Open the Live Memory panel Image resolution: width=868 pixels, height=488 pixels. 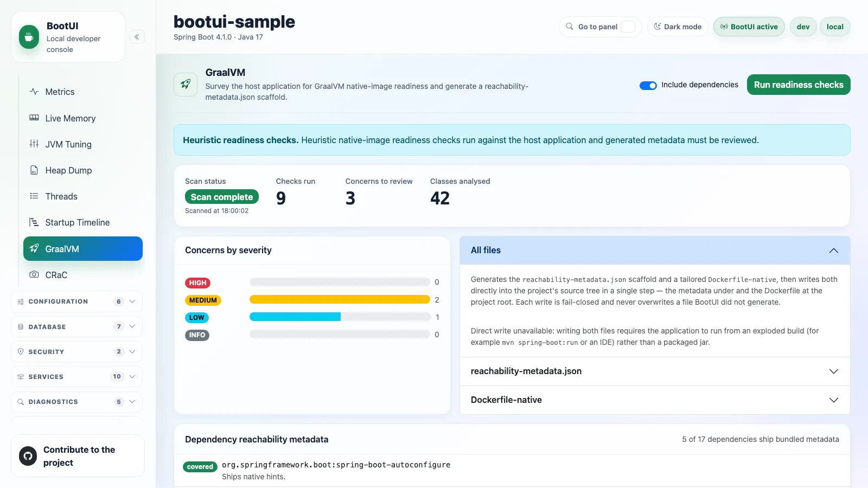tap(83, 118)
